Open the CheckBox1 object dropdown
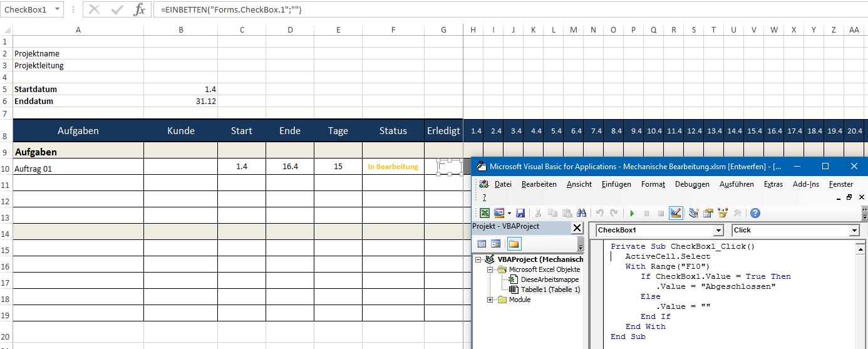The height and width of the screenshot is (349, 868). (718, 231)
